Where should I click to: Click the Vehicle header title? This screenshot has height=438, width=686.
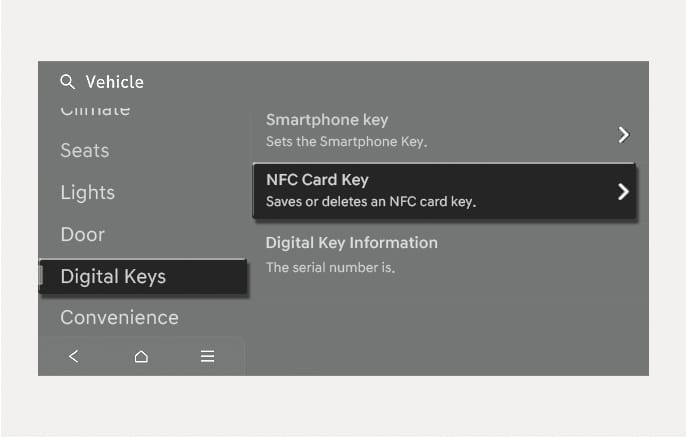point(115,82)
